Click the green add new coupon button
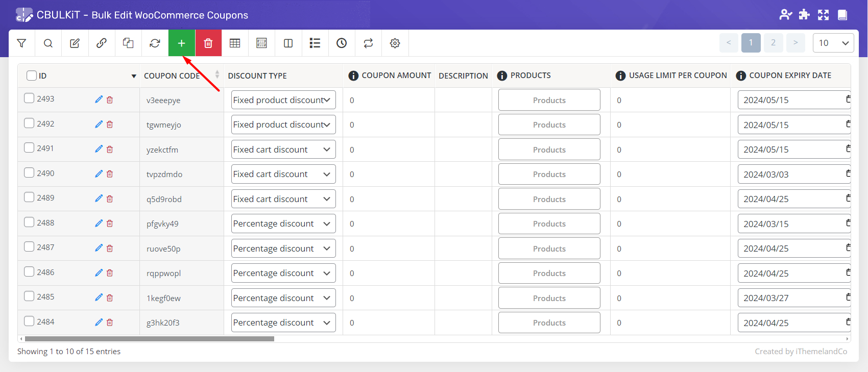868x372 pixels. point(181,43)
